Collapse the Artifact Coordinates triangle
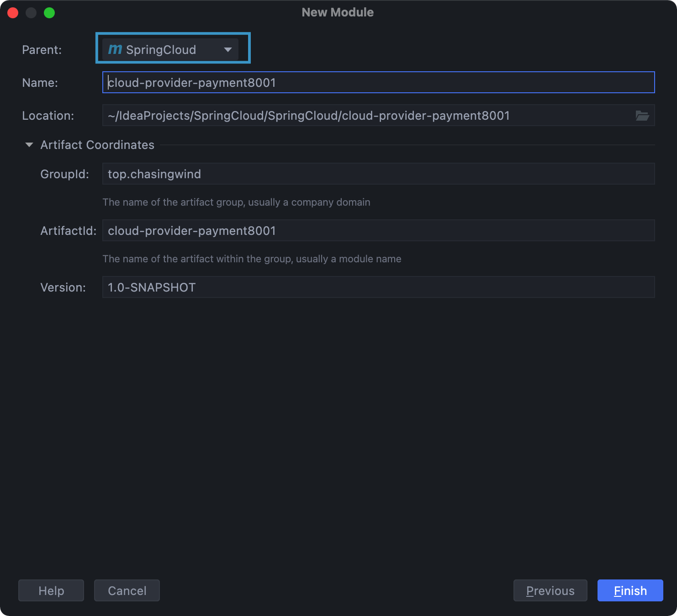This screenshot has height=616, width=677. (x=29, y=145)
